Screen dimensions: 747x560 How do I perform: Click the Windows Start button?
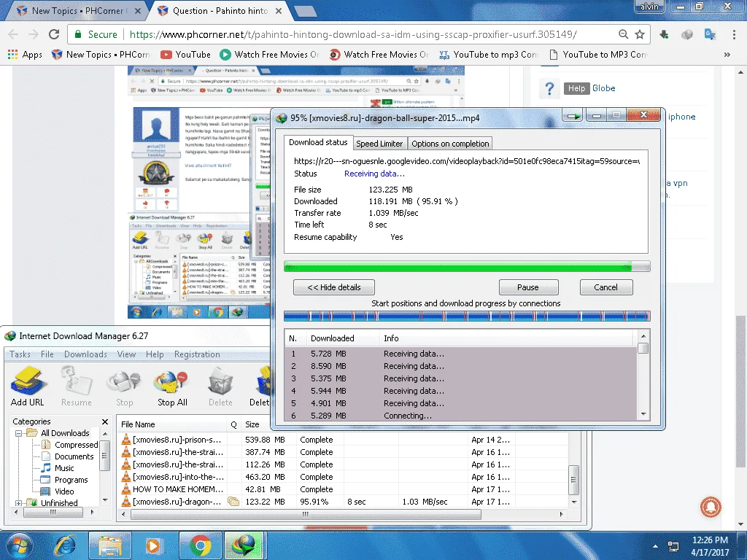[x=18, y=545]
